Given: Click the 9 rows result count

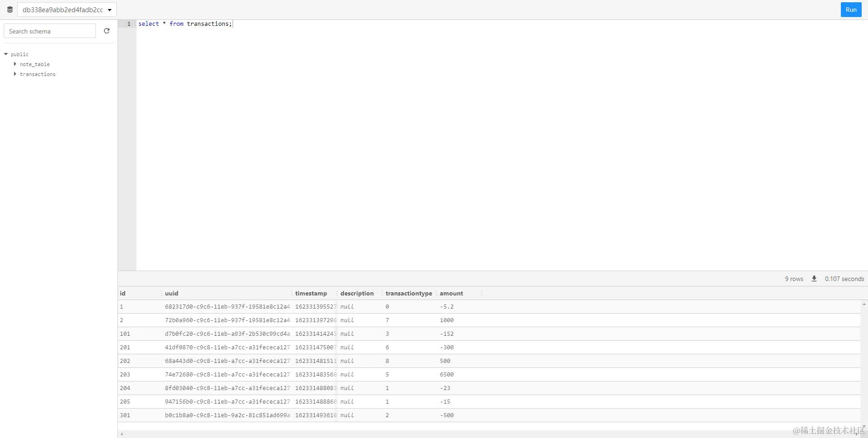Looking at the screenshot, I should [x=794, y=279].
